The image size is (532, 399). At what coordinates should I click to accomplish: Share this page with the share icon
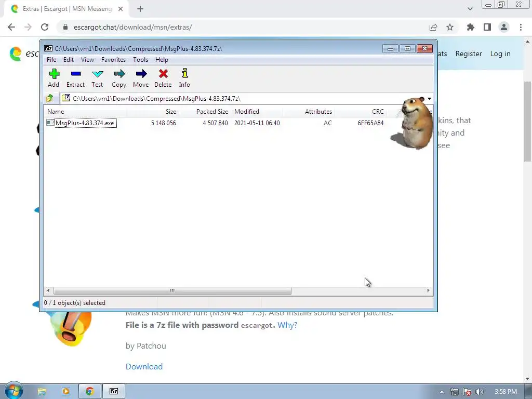433,27
